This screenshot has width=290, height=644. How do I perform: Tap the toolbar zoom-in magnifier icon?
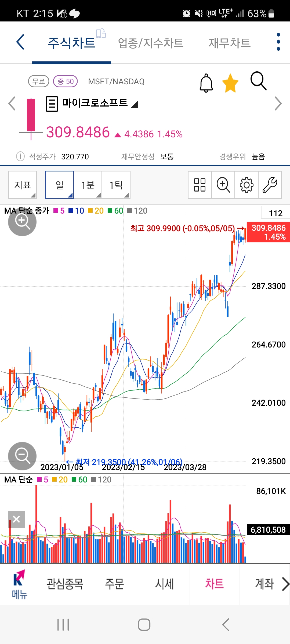tap(223, 185)
